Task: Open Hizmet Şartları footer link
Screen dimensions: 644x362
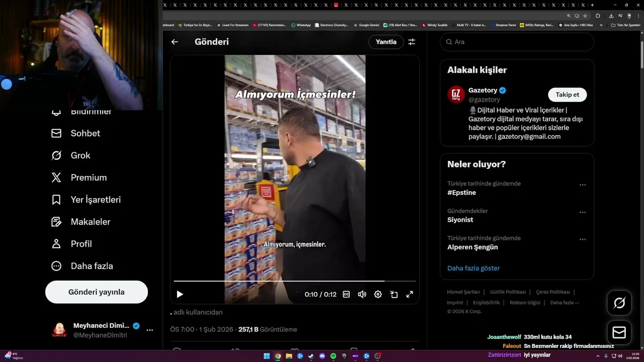Action: (463, 292)
